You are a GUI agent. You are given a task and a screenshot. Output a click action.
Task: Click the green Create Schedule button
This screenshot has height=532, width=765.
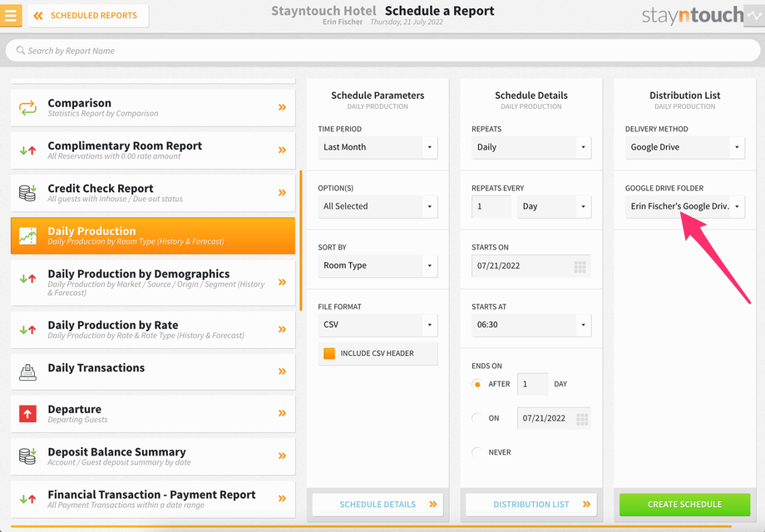(684, 505)
